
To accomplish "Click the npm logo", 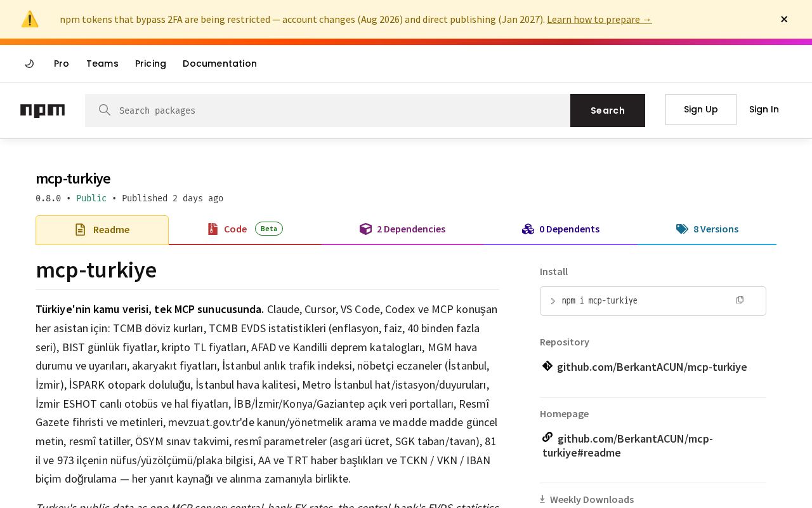I will tap(43, 110).
